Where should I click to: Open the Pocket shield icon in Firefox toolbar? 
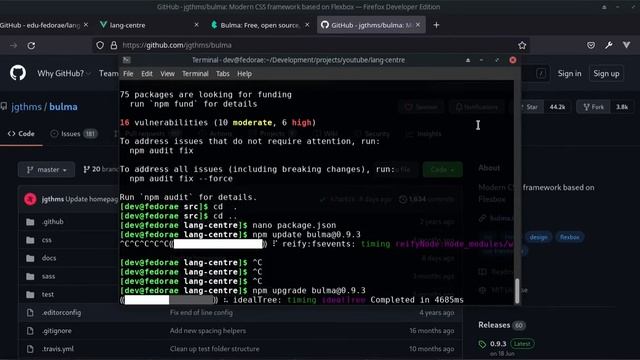coord(591,45)
